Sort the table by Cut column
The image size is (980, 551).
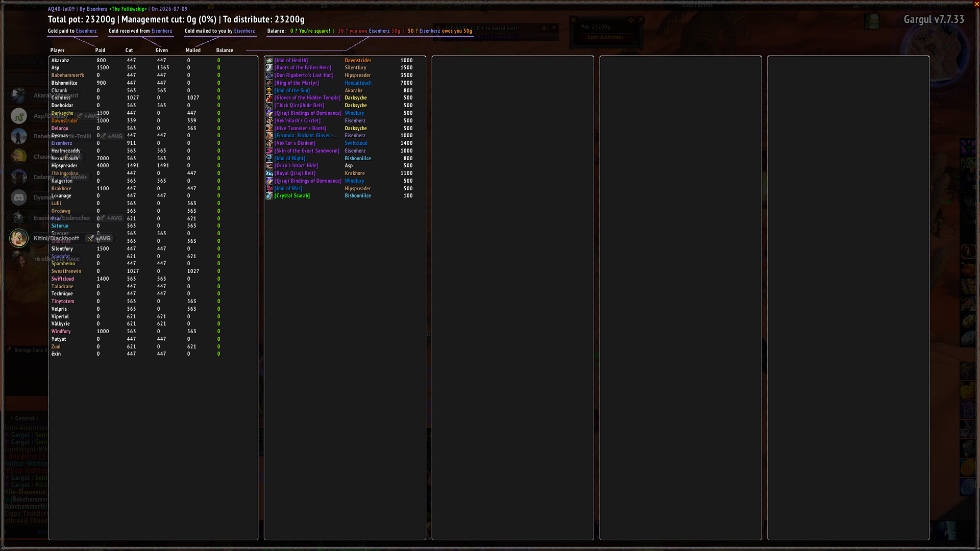tap(129, 51)
